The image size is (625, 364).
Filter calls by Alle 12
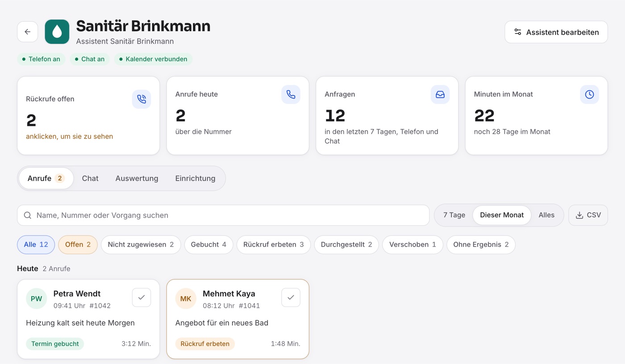36,244
